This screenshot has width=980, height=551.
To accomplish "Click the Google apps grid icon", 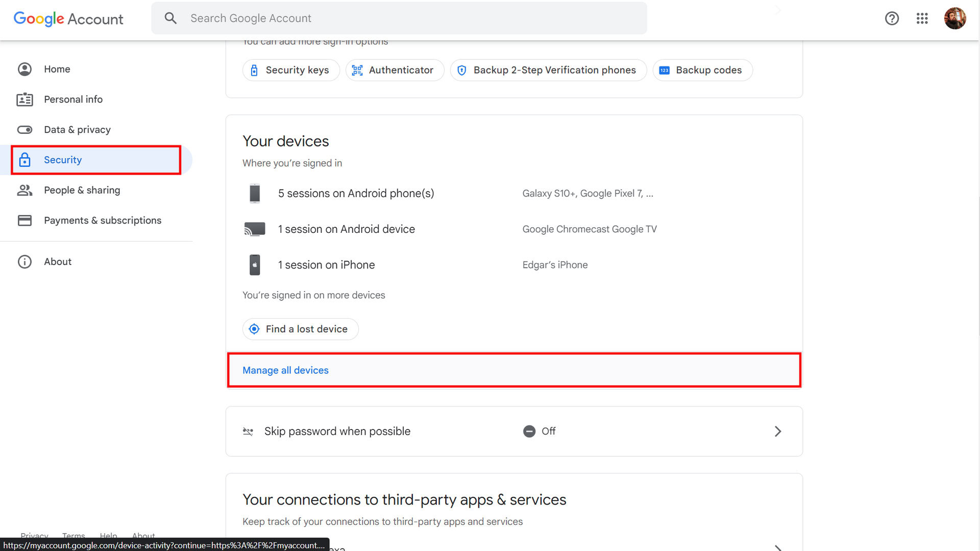I will click(922, 18).
